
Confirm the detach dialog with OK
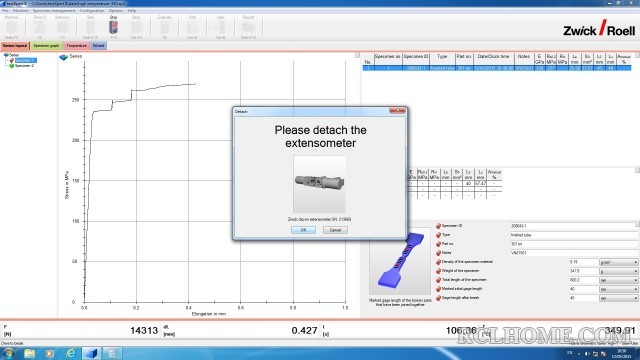click(x=303, y=230)
